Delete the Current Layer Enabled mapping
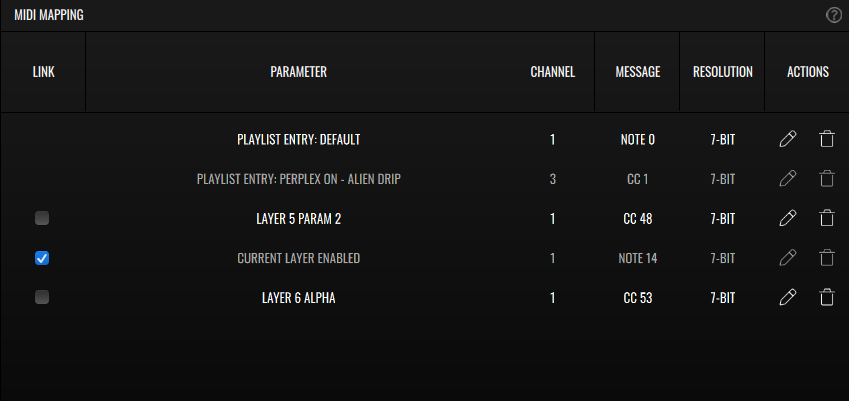Viewport: 849px width, 401px height. click(826, 258)
